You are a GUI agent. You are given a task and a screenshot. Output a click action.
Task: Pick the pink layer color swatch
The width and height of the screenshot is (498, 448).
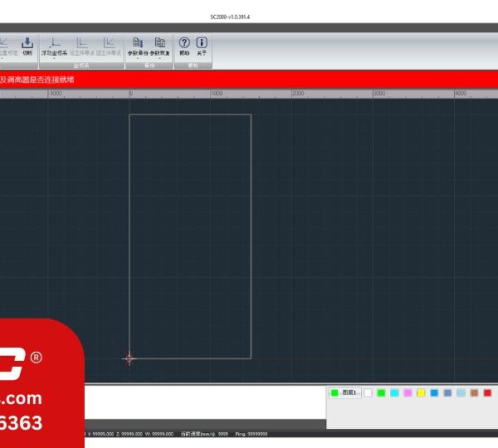pyautogui.click(x=408, y=392)
